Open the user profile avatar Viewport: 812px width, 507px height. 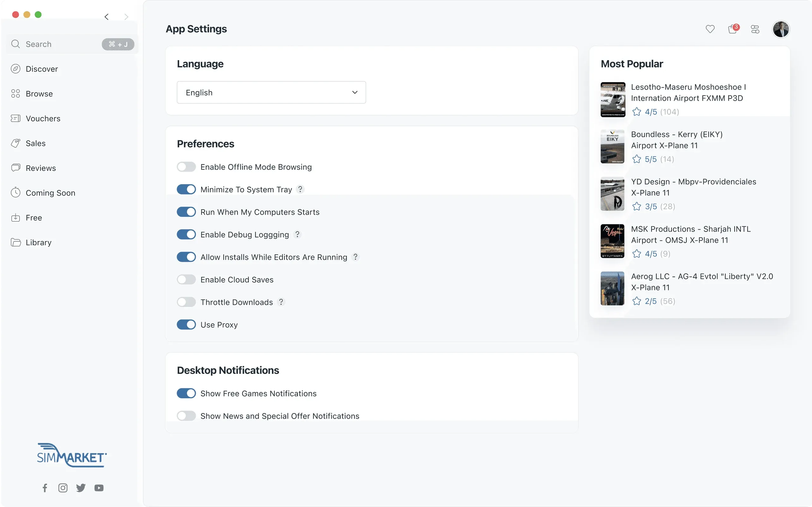(781, 29)
